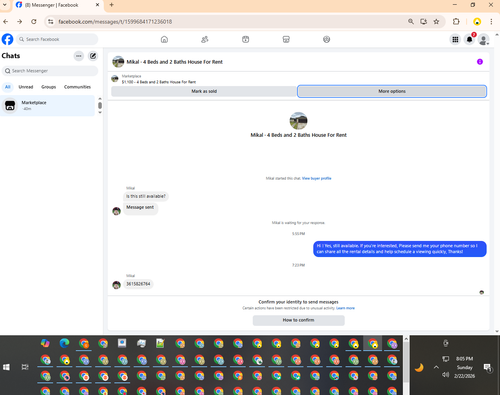Image resolution: width=500 pixels, height=395 pixels.
Task: Click the blue 'Yes, still available' message
Action: [400, 249]
